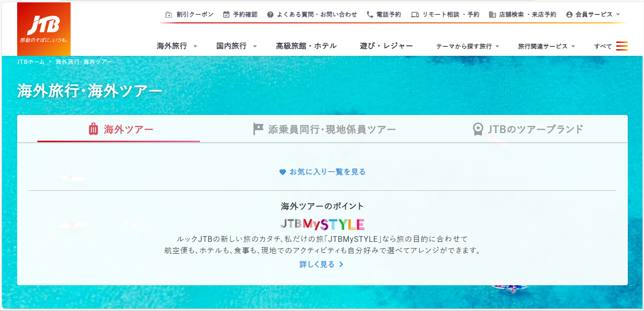Click the JTBホーム breadcrumb link
644x311 pixels.
click(x=31, y=62)
